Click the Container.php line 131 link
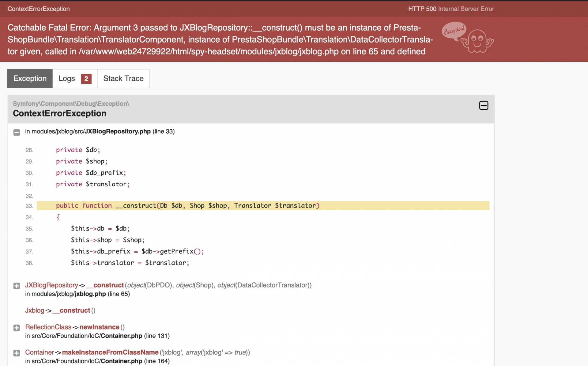 [121, 336]
